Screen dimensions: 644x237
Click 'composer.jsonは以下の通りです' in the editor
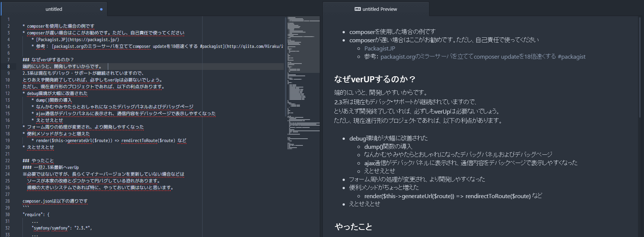55,201
